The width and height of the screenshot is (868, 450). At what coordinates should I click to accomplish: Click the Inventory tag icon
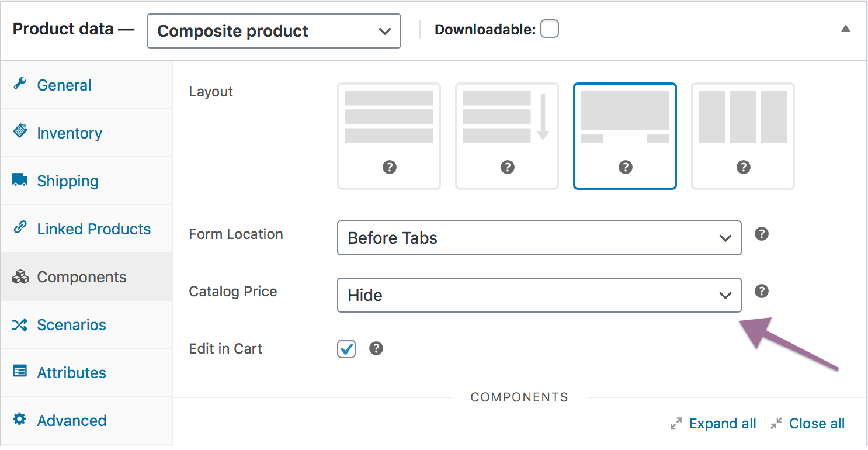click(x=20, y=131)
